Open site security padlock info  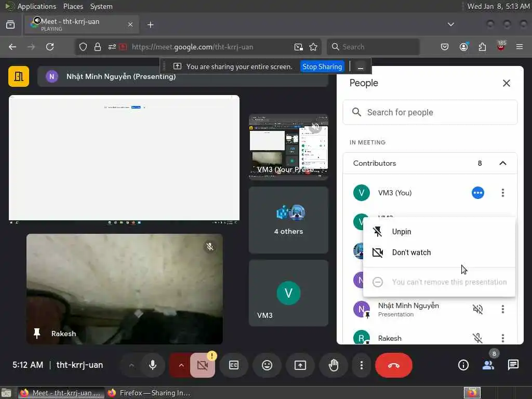(98, 47)
